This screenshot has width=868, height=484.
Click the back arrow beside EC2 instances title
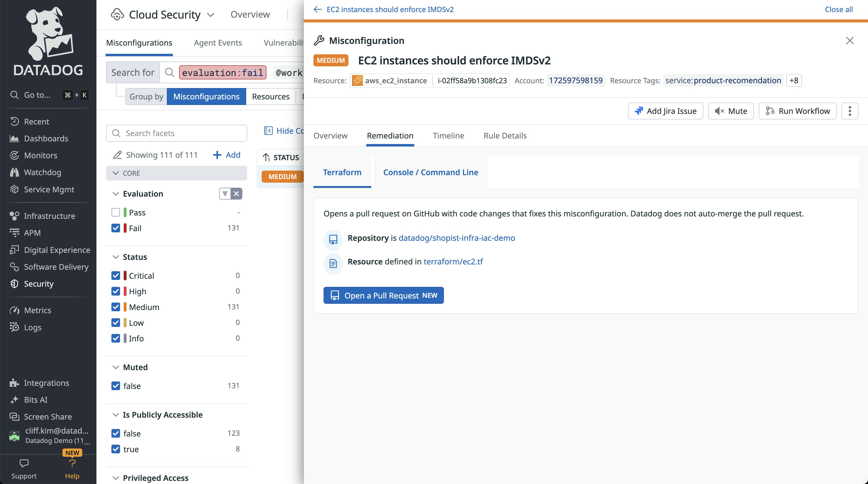[317, 9]
